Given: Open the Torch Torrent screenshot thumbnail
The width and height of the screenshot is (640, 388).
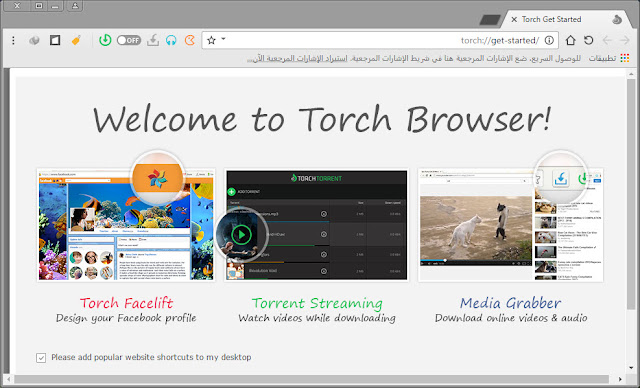Looking at the screenshot, I should tap(317, 225).
